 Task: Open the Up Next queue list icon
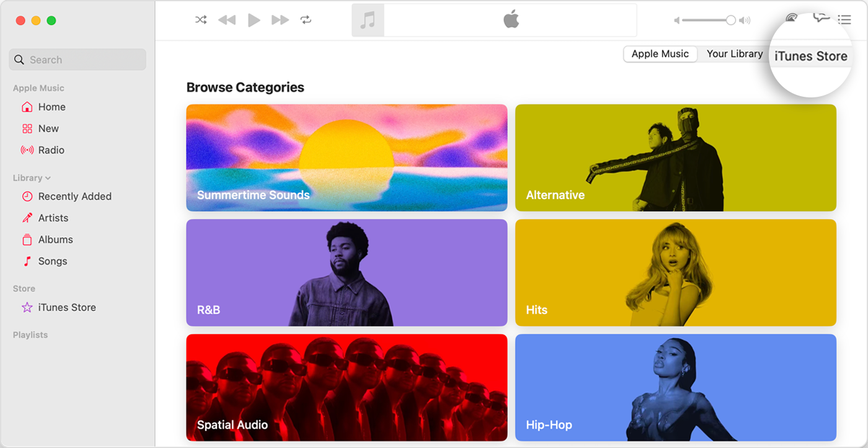[x=844, y=20]
